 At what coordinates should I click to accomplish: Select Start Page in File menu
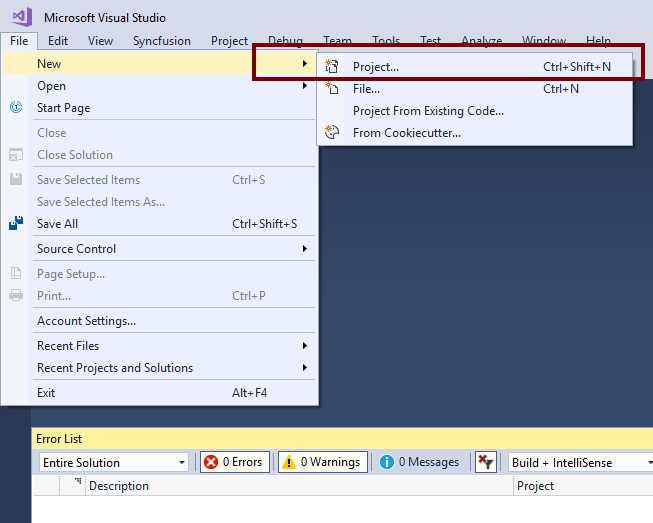tap(160, 108)
